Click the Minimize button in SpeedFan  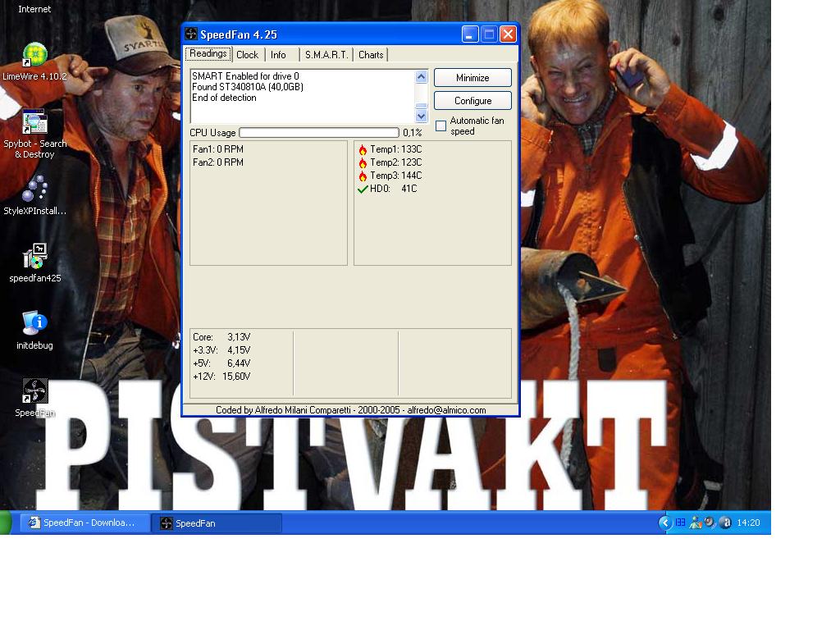(x=472, y=78)
